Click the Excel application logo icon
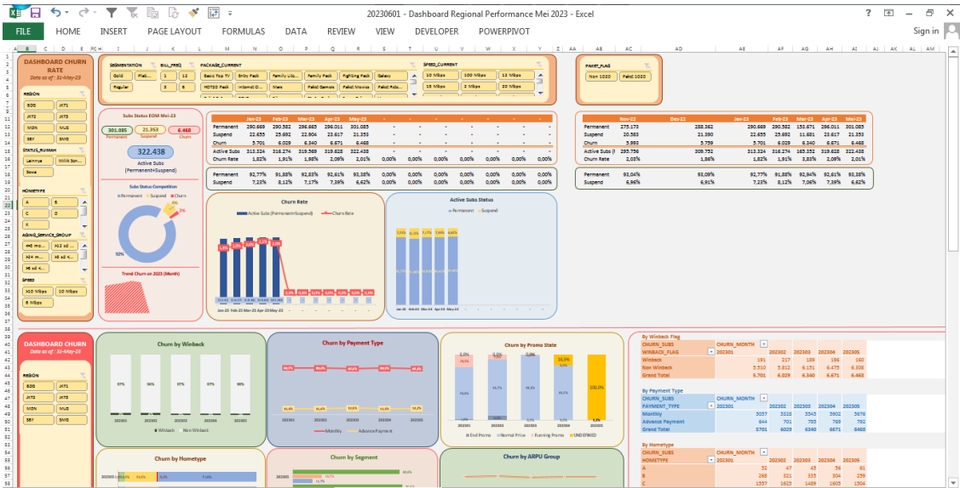Screen dimensions: 960x488 (15, 12)
